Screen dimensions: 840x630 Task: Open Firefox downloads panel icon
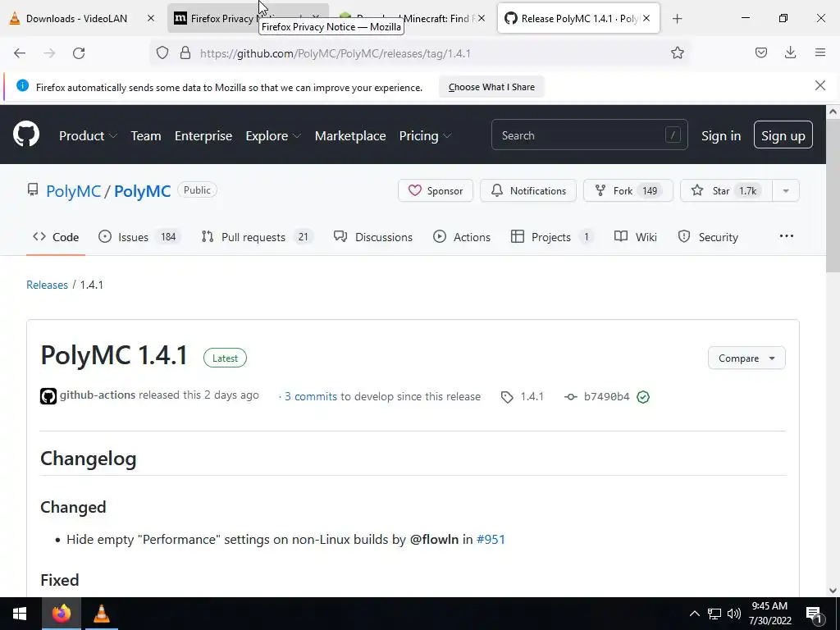(790, 52)
